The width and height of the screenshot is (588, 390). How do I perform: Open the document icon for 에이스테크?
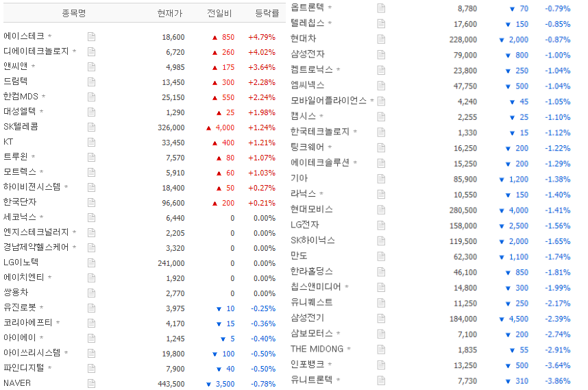click(92, 37)
